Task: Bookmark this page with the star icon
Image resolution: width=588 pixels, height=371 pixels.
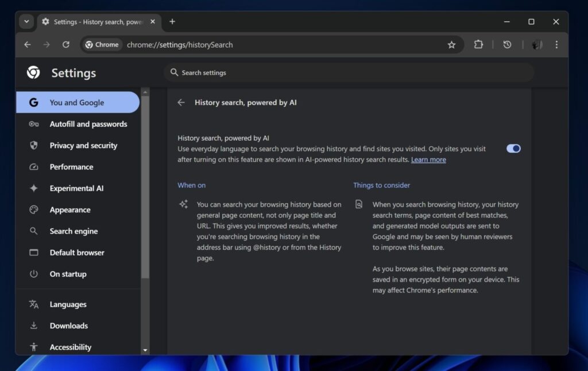Action: pyautogui.click(x=451, y=44)
